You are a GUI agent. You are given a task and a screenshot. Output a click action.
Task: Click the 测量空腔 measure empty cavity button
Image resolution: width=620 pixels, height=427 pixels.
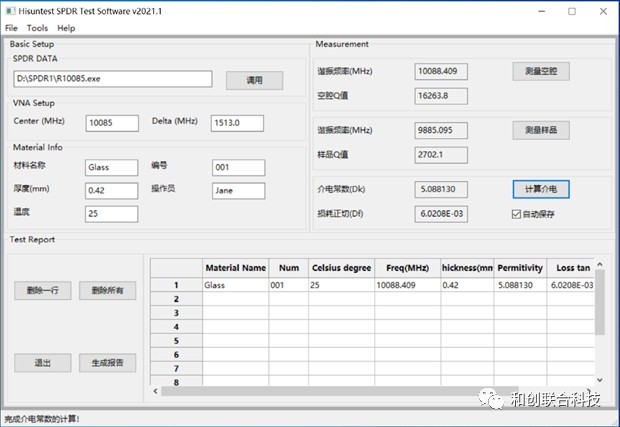[x=541, y=71]
